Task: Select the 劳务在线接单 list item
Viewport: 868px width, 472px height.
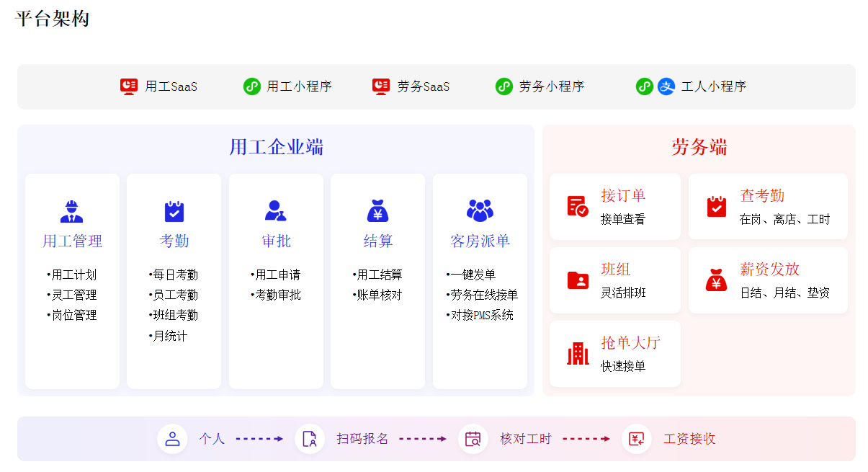Action: (482, 295)
